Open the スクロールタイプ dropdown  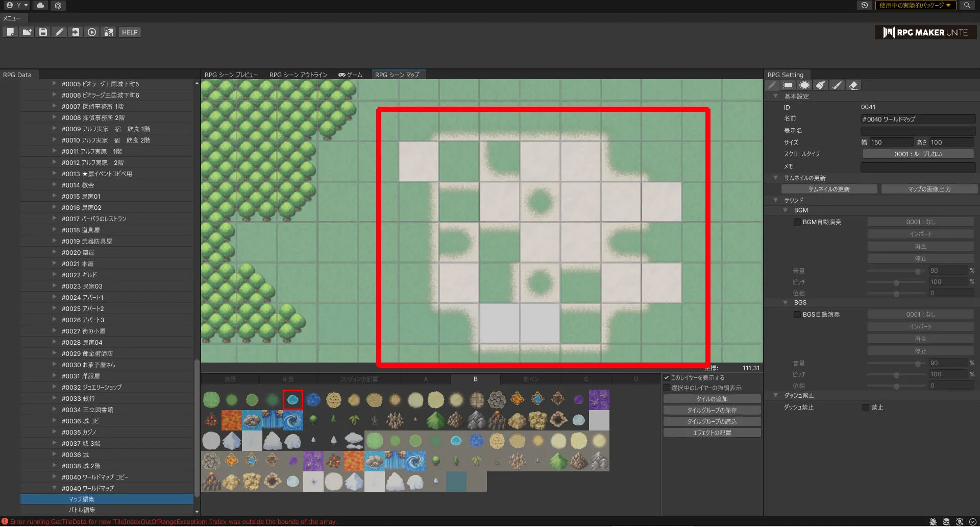pyautogui.click(x=918, y=154)
